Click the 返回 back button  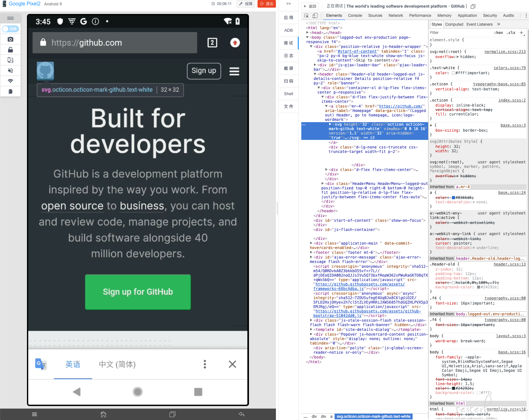pyautogui.click(x=310, y=6)
